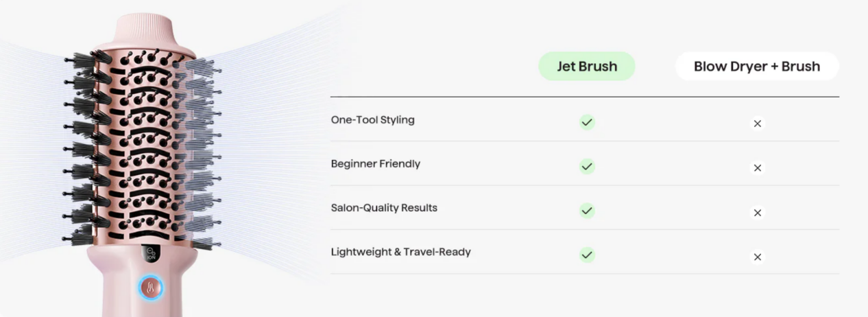Click the X mark for One-Tool Styling
Viewport: 868px width, 317px height.
pyautogui.click(x=758, y=124)
